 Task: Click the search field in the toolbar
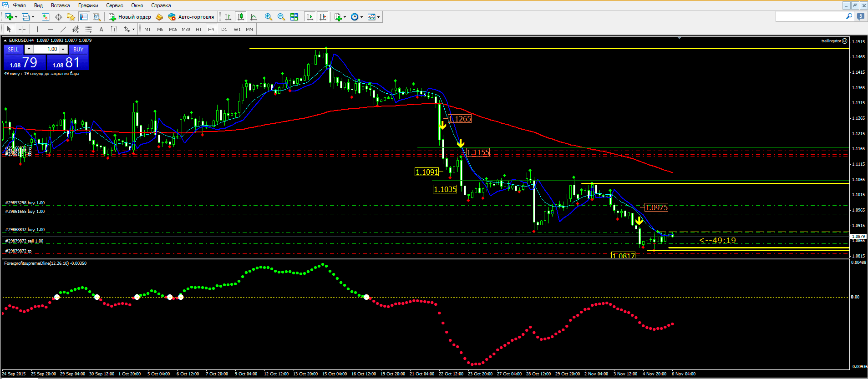point(810,16)
